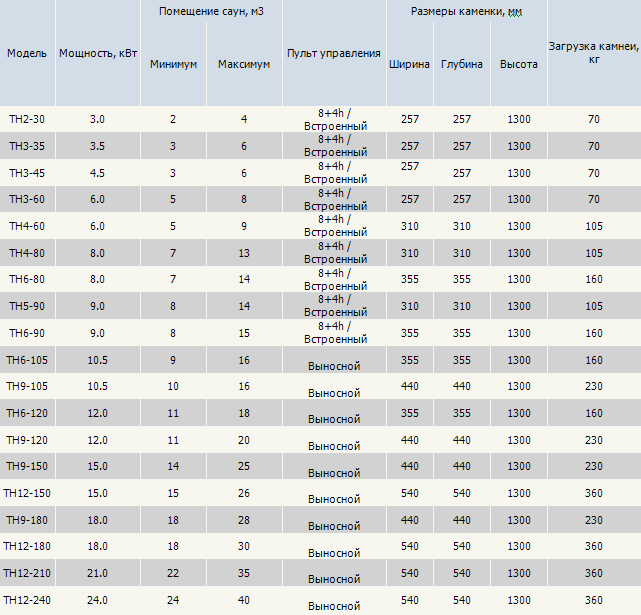Click width 257 in TH3-45 row
The height and width of the screenshot is (615, 641).
tap(410, 166)
